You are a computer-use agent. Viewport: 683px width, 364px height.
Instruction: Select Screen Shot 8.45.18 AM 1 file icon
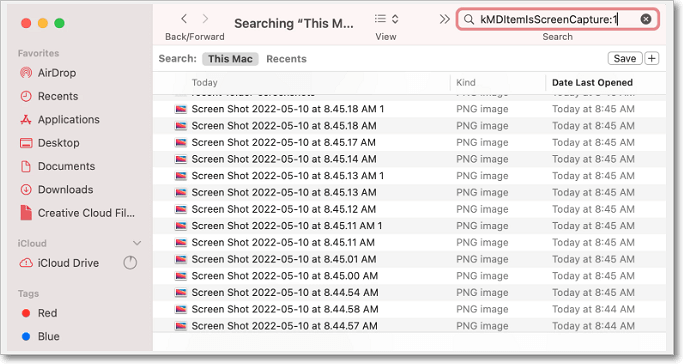(x=181, y=109)
